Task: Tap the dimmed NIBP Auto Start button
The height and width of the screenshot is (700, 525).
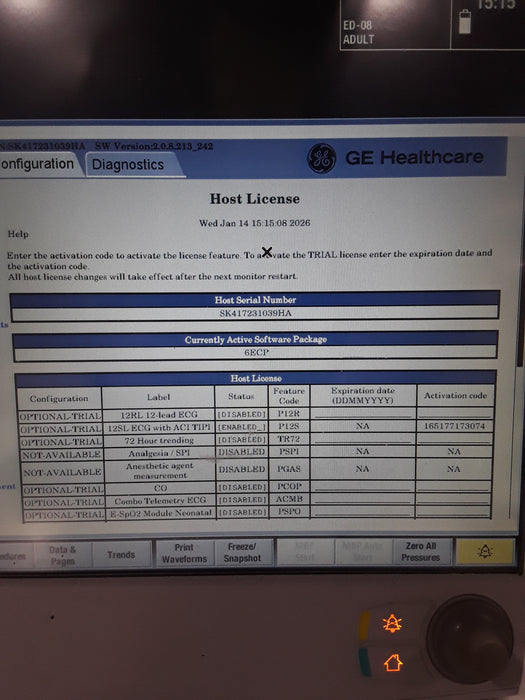Action: coord(362,552)
